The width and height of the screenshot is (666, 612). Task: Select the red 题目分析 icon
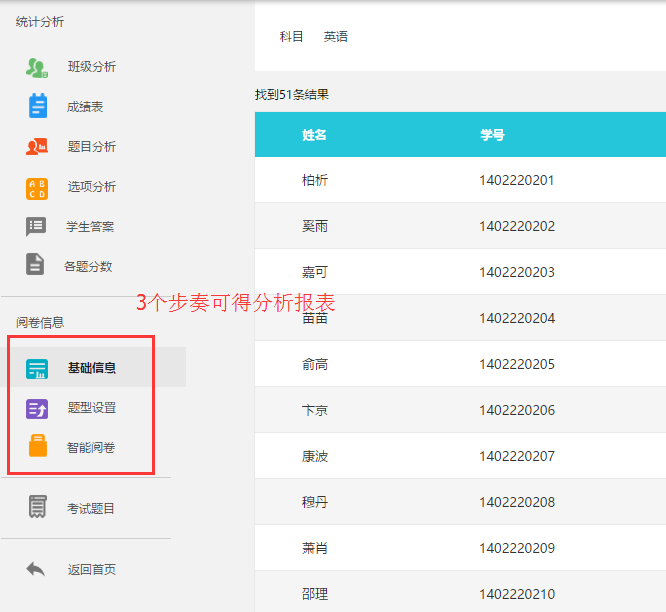pos(37,146)
